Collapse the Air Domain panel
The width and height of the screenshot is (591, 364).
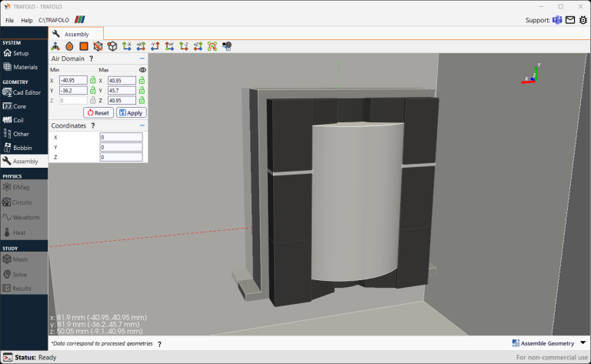point(142,58)
